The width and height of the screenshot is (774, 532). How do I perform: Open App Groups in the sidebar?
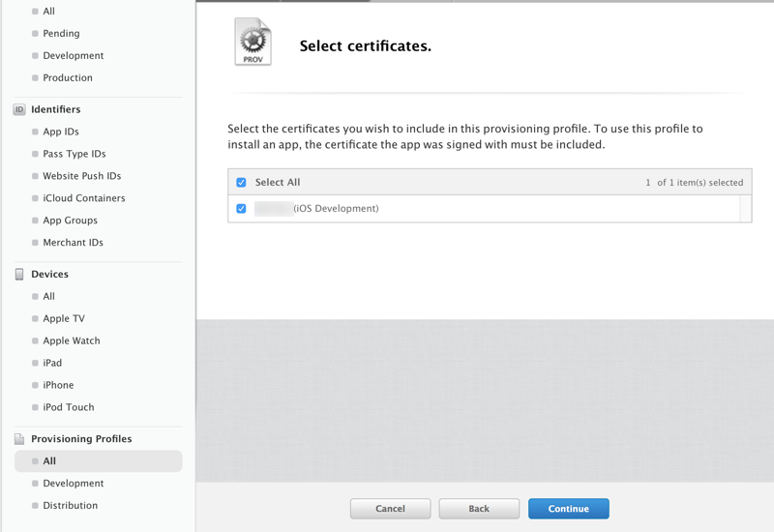(x=70, y=221)
